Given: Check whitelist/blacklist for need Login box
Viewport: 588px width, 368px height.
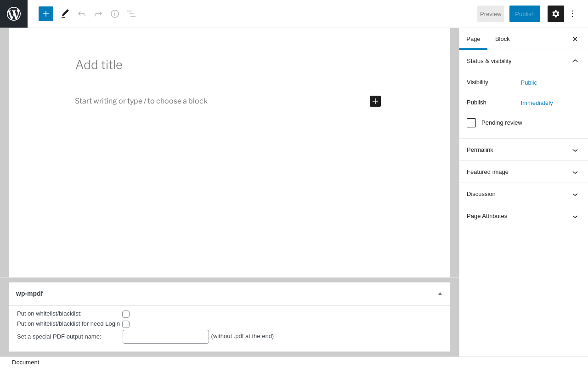Looking at the screenshot, I should click(126, 324).
